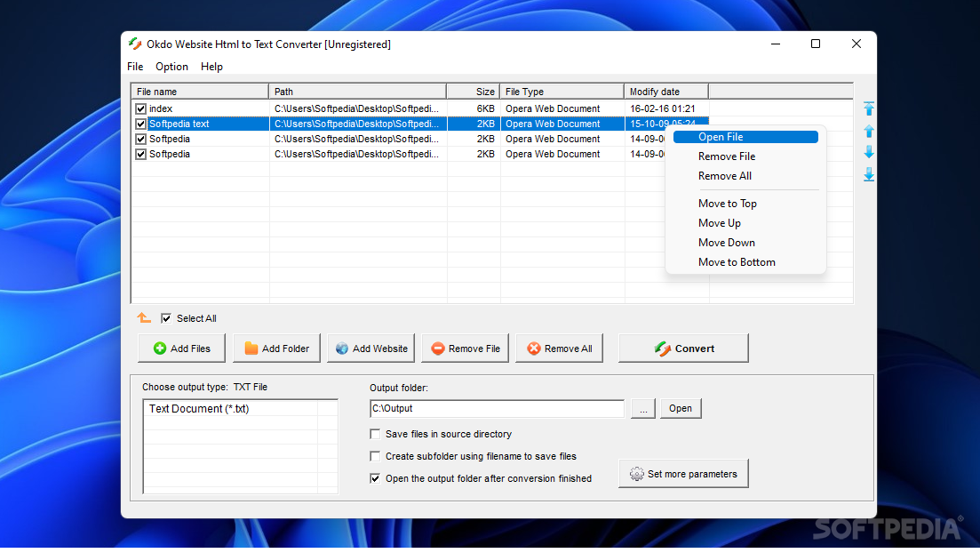Click the Output folder path field
This screenshot has width=980, height=553.
point(497,408)
